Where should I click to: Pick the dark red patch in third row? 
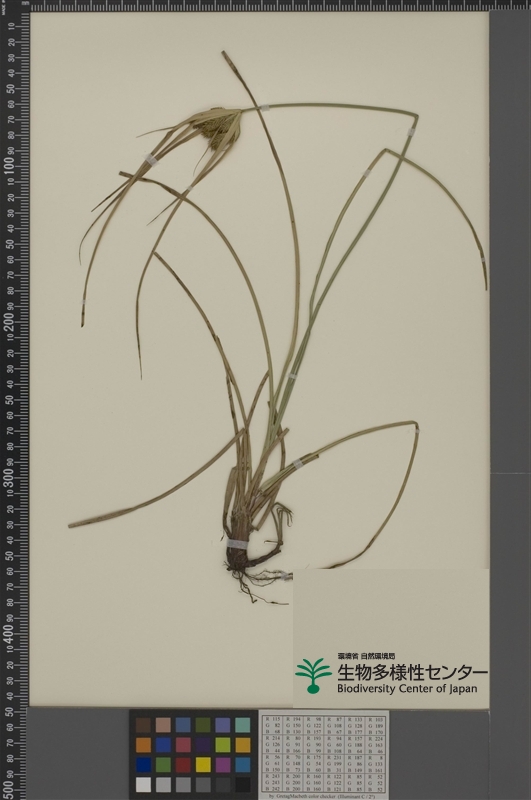183,765
